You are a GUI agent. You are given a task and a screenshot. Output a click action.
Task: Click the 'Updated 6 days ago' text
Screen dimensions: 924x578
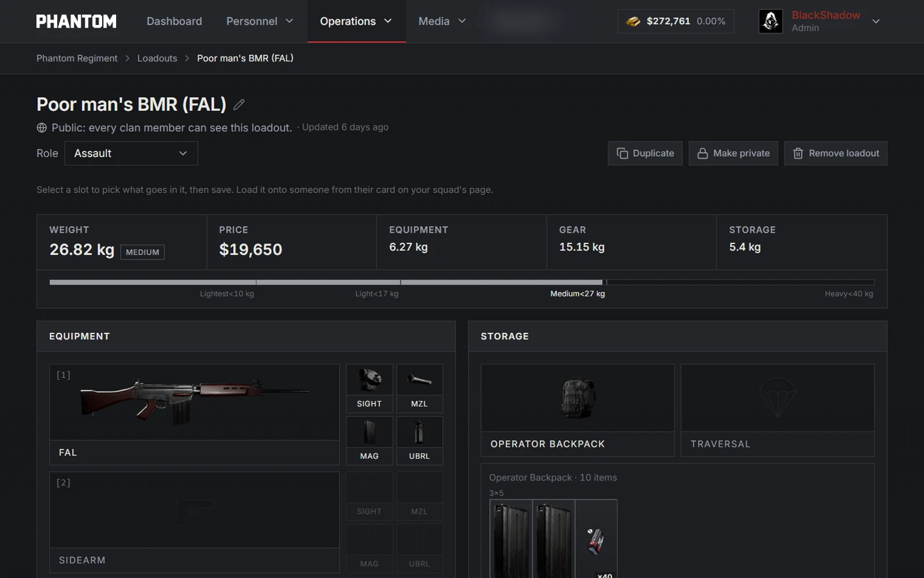pos(345,127)
